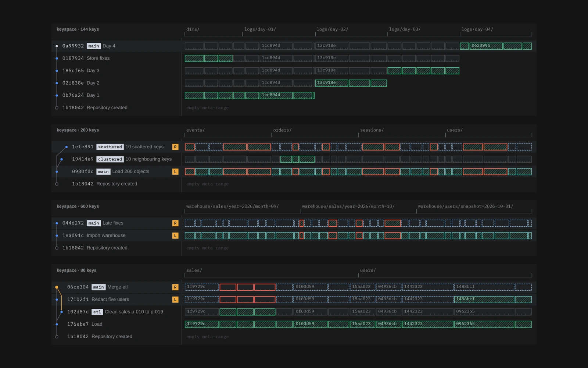Viewport: 588px width, 368px height.
Task: Click the 062399b range block on the Day 4 row
Action: click(x=486, y=46)
